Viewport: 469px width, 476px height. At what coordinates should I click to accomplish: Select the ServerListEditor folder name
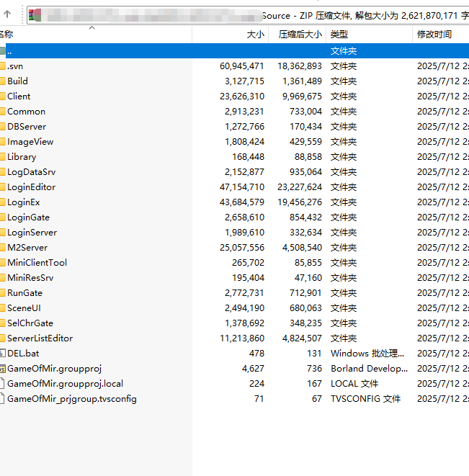pyautogui.click(x=40, y=338)
